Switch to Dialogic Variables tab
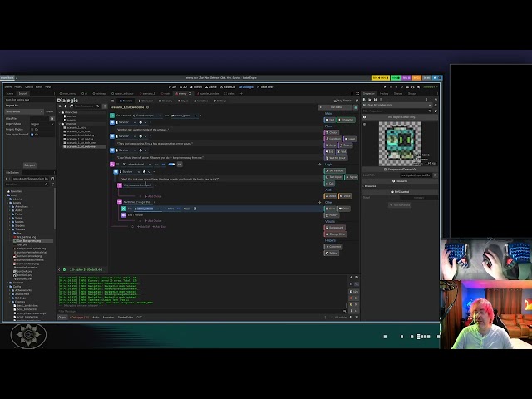 click(x=201, y=101)
